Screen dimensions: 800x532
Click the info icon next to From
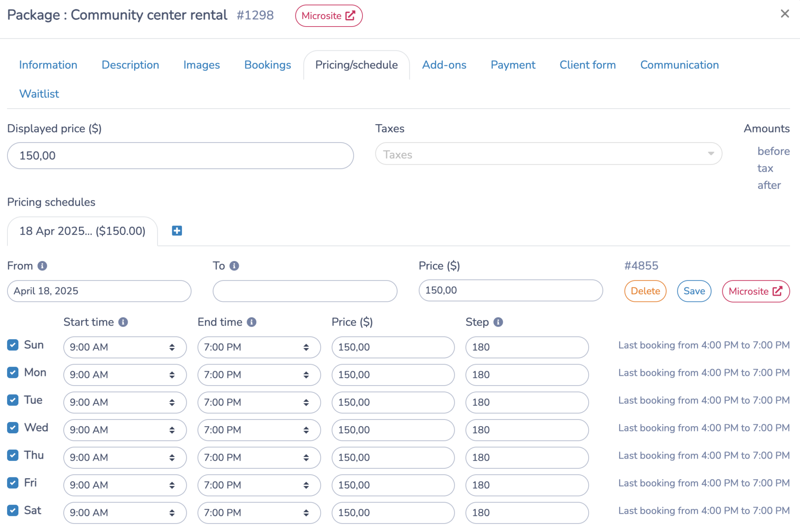(42, 266)
